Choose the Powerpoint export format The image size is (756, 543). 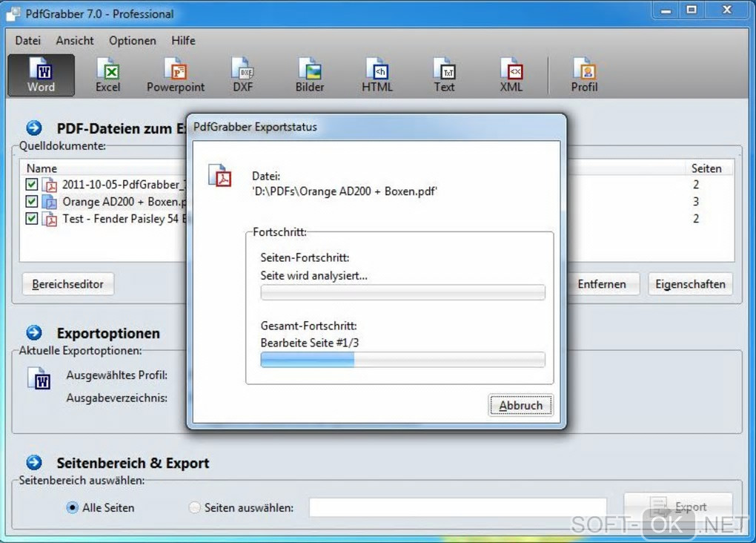176,76
